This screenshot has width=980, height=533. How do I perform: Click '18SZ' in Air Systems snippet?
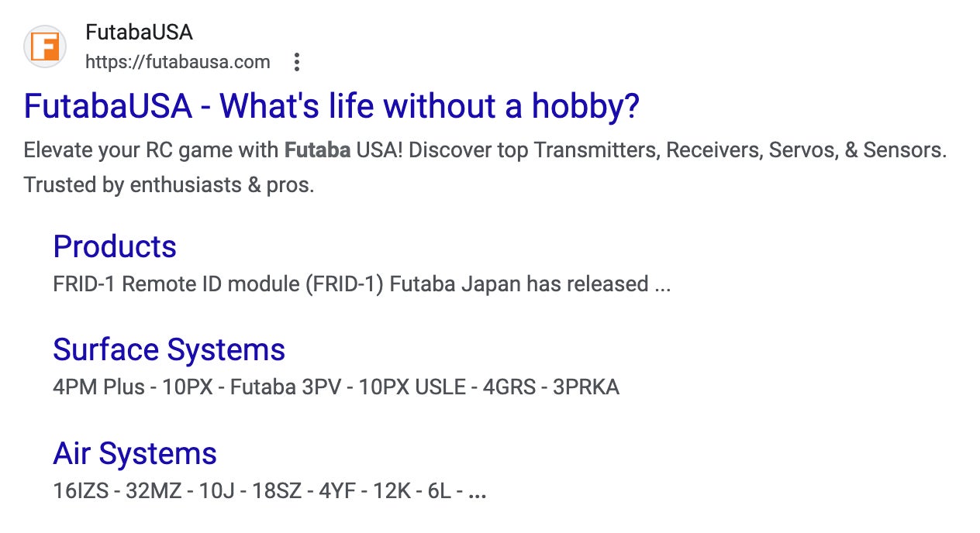point(273,491)
